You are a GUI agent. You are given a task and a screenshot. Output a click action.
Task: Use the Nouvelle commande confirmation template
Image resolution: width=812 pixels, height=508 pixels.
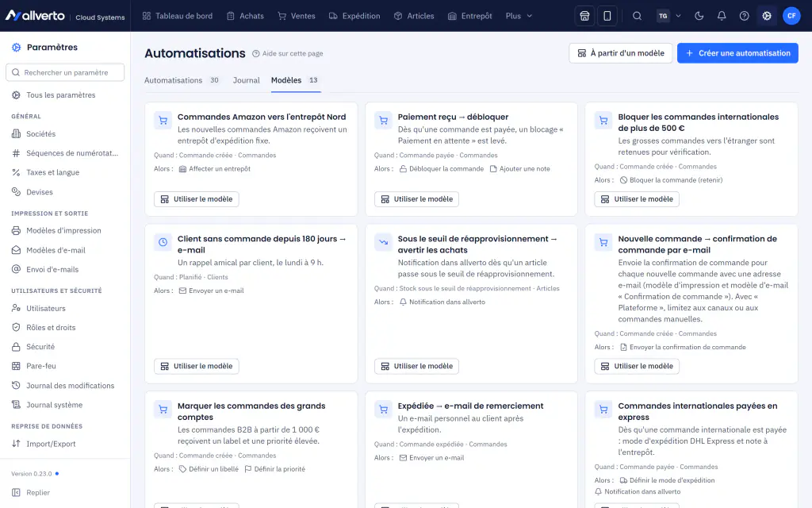pyautogui.click(x=637, y=366)
